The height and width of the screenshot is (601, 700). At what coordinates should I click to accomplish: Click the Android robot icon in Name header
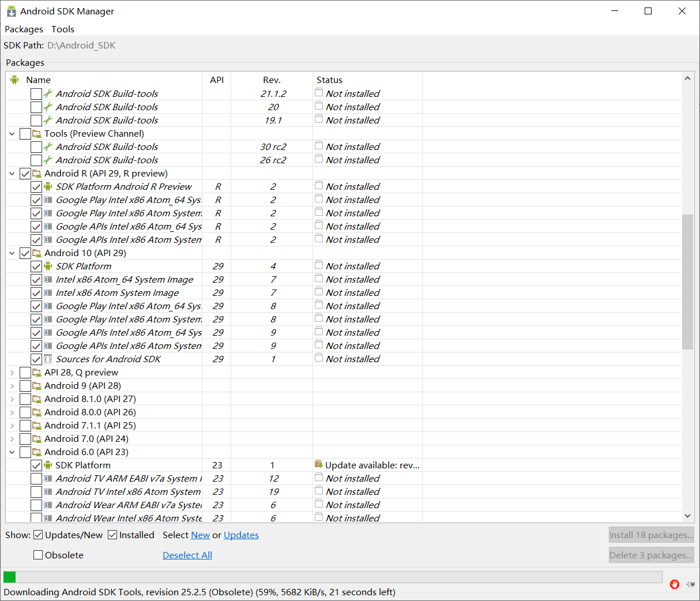tap(14, 80)
